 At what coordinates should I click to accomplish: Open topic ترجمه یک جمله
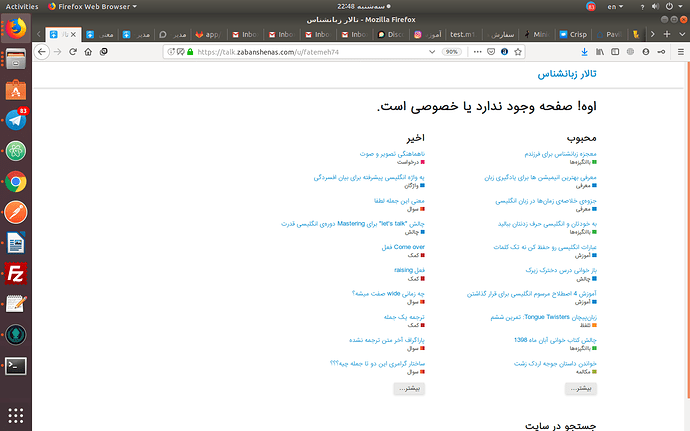404,317
